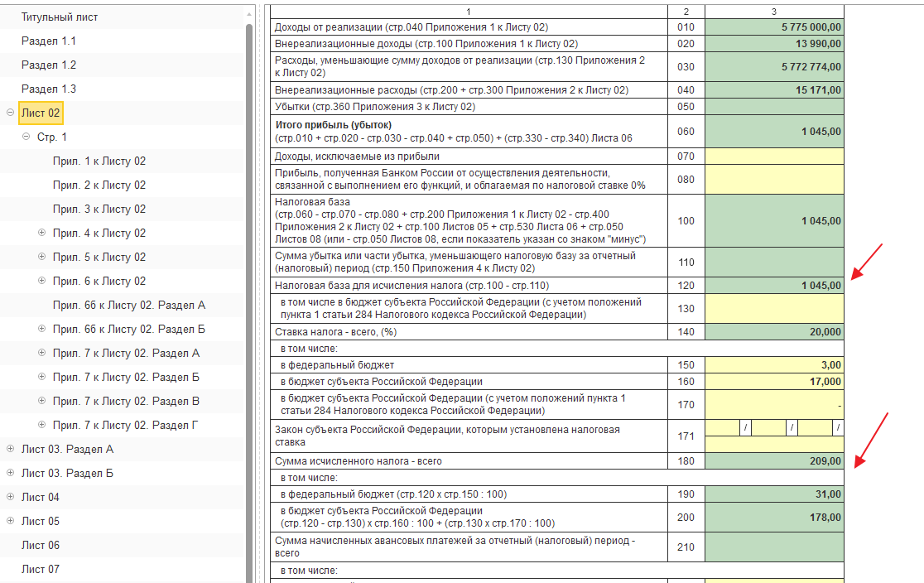Expand the Лист 04 node
Image resolution: width=924 pixels, height=583 pixels.
(x=10, y=497)
